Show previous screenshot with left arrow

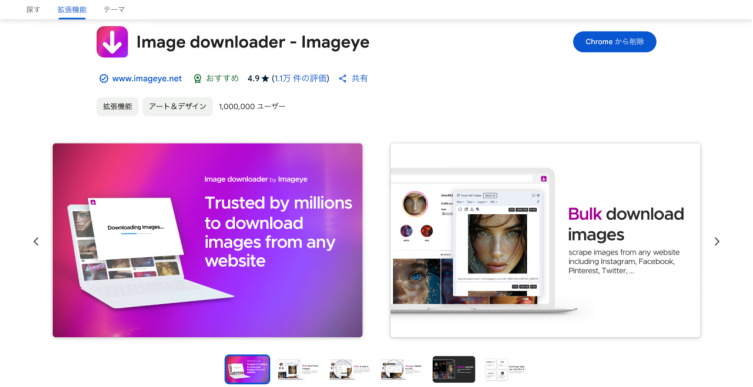[36, 241]
